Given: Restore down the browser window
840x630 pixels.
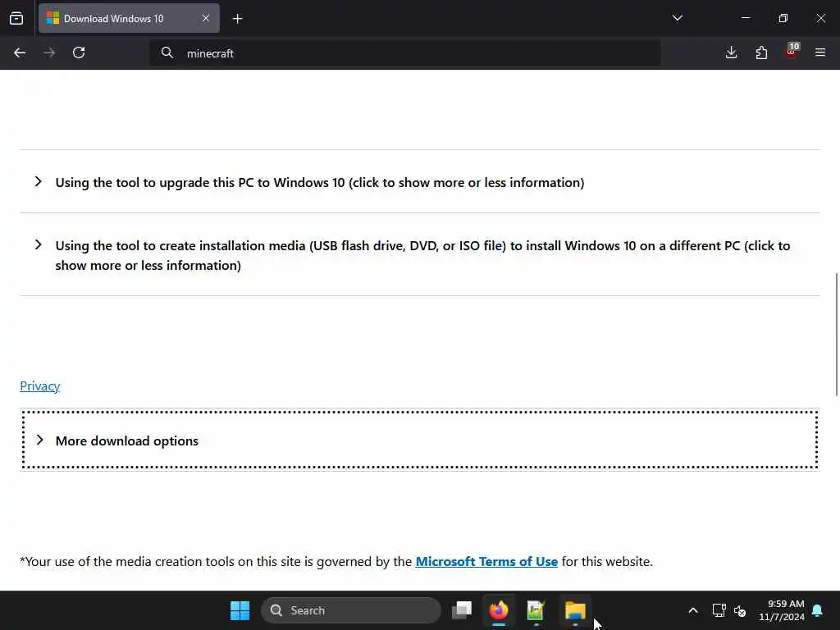Looking at the screenshot, I should coord(783,18).
